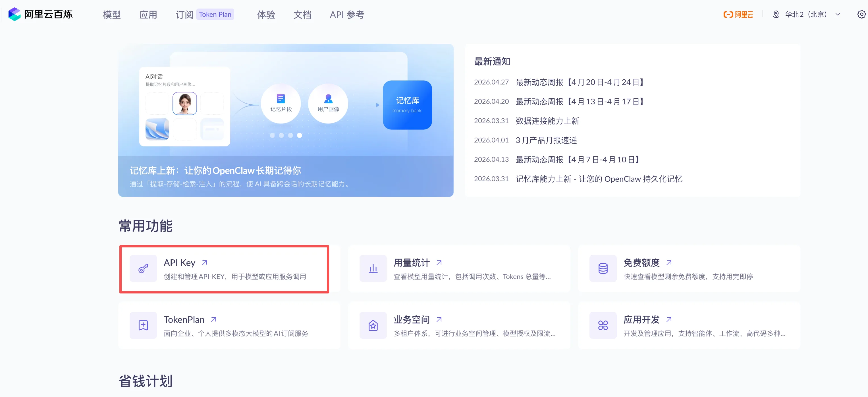Screen dimensions: 868x397
Task: Click the 应用开发 four-circle icon
Action: pos(603,325)
